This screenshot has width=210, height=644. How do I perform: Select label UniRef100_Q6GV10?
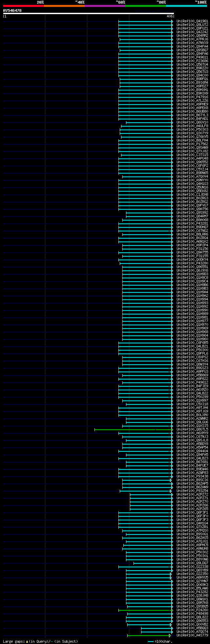click(192, 122)
